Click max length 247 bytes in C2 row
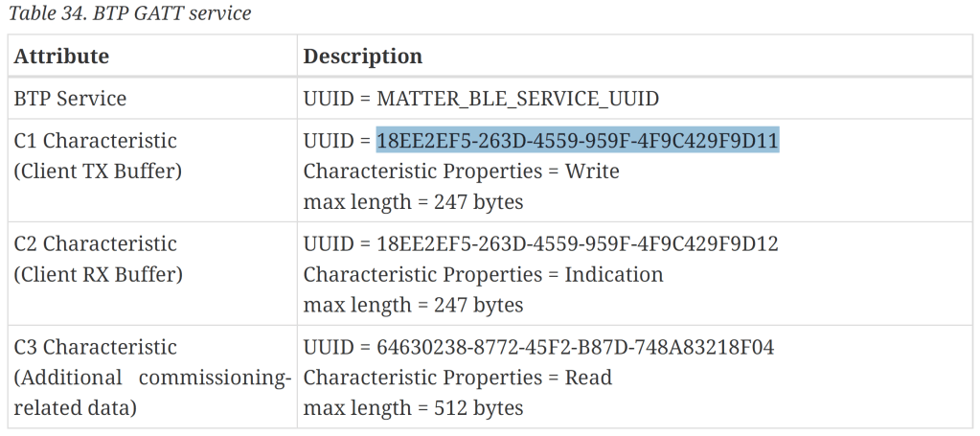This screenshot has height=436, width=980. coord(413,306)
